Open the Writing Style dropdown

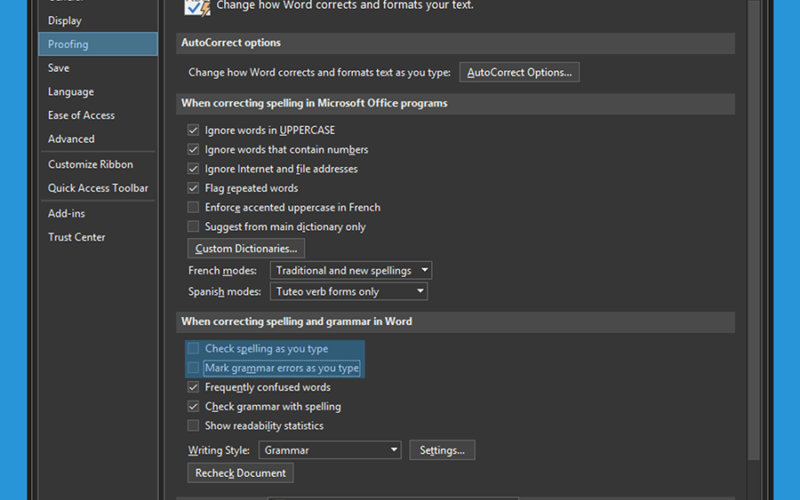330,450
